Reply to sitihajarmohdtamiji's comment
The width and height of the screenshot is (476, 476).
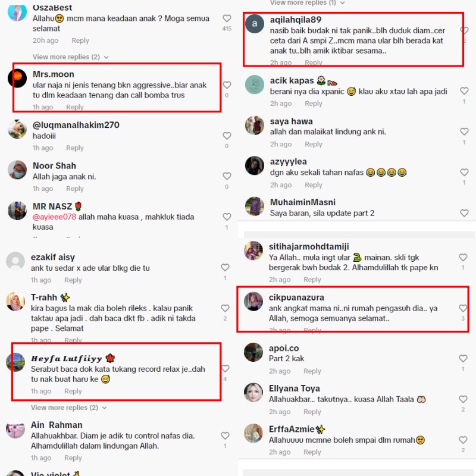tap(312, 280)
